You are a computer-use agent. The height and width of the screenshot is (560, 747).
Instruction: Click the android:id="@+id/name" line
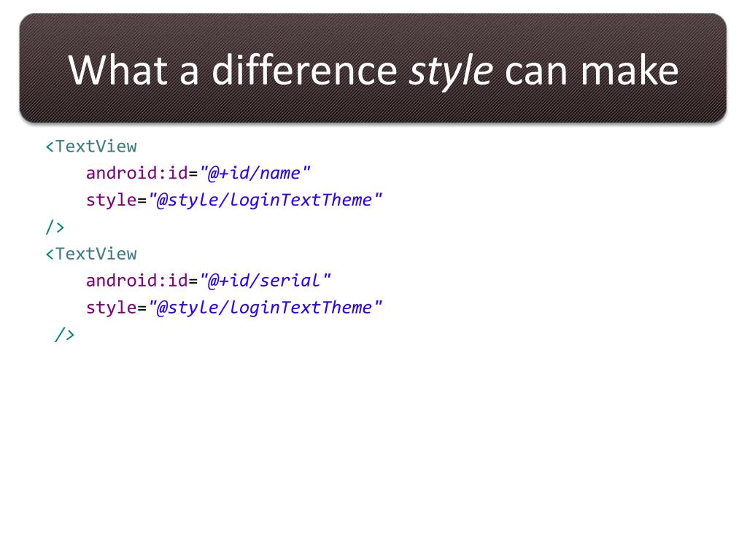click(x=198, y=173)
